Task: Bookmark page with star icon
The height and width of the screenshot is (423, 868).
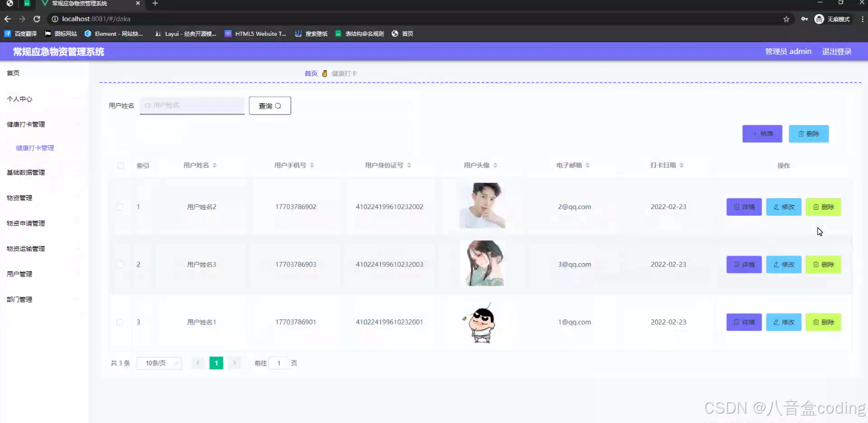Action: coord(786,19)
